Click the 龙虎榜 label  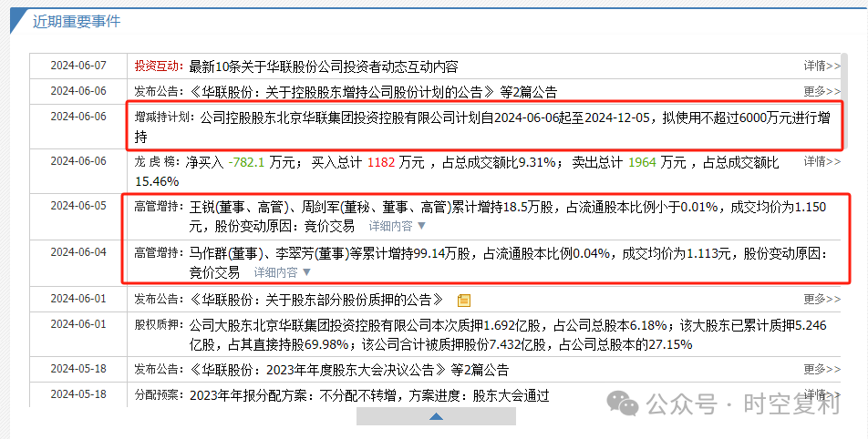pos(157,162)
